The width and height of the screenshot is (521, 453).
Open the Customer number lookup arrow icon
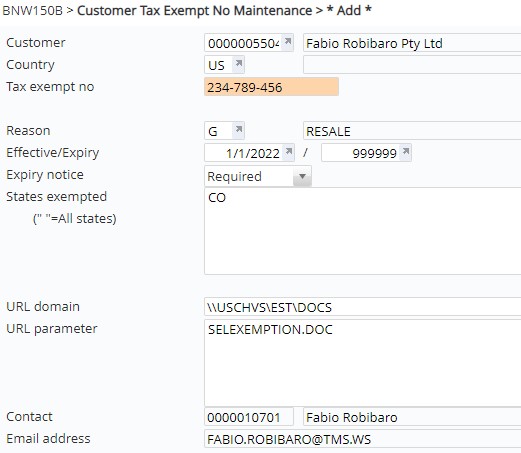click(288, 42)
